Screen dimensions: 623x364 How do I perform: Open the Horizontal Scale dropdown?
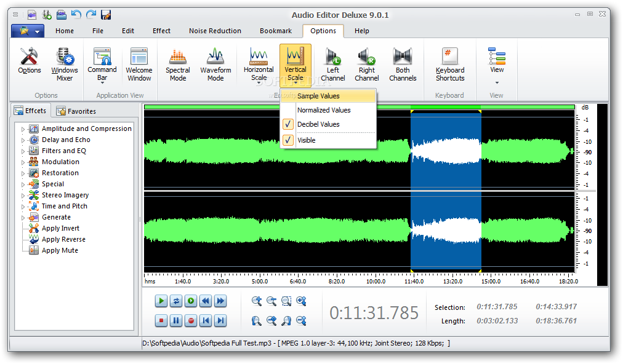tap(259, 65)
